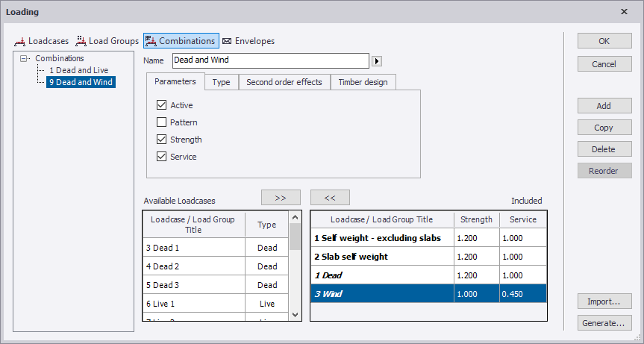Viewport: 644px width, 344px height.
Task: Collapse the Combinations tree node
Action: point(23,58)
